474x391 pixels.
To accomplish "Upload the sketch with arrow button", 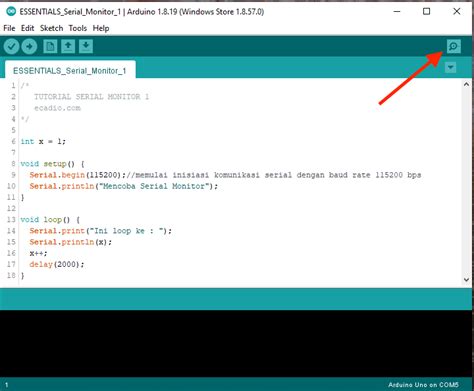I will click(x=29, y=46).
